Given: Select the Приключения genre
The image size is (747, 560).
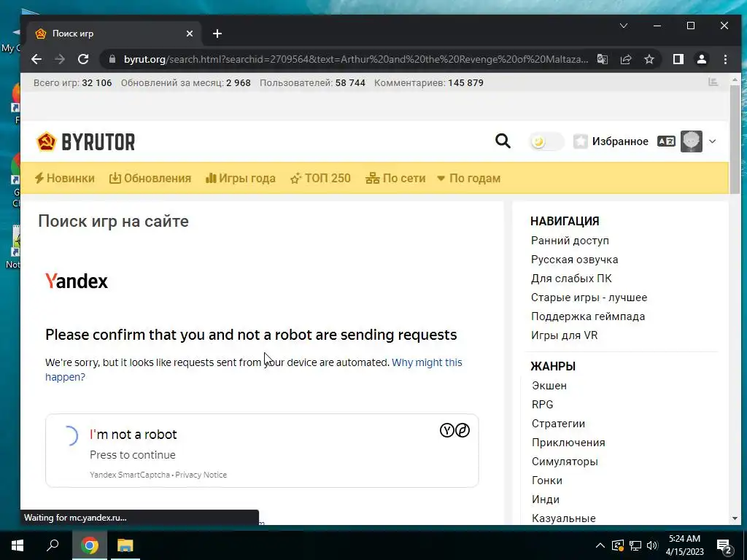Looking at the screenshot, I should 568,443.
